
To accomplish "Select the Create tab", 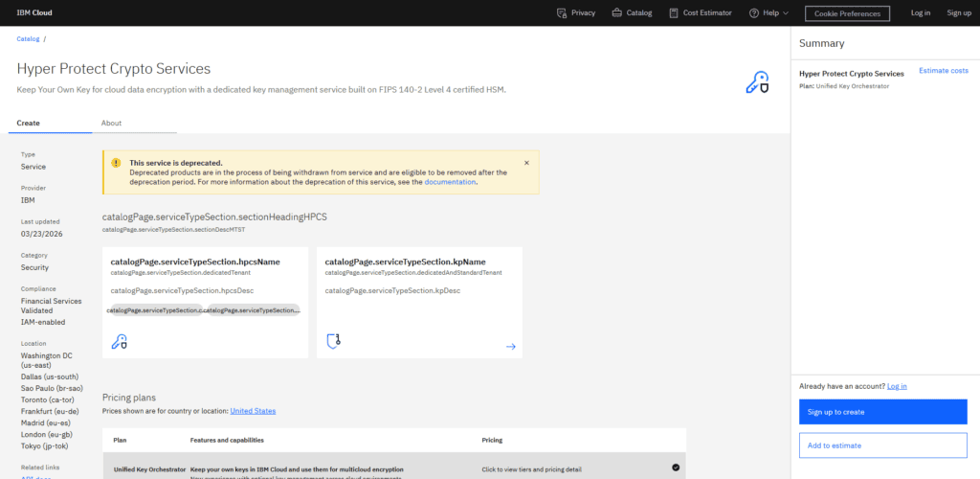I will point(28,124).
